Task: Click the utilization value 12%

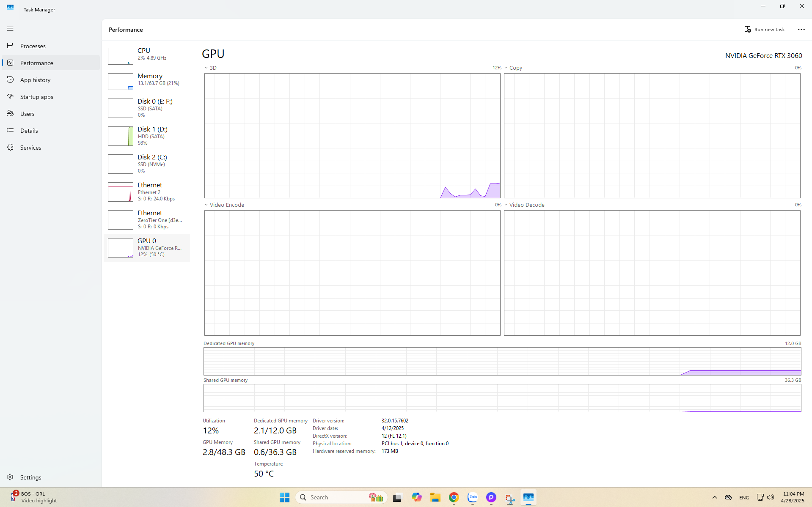Action: coord(211,430)
